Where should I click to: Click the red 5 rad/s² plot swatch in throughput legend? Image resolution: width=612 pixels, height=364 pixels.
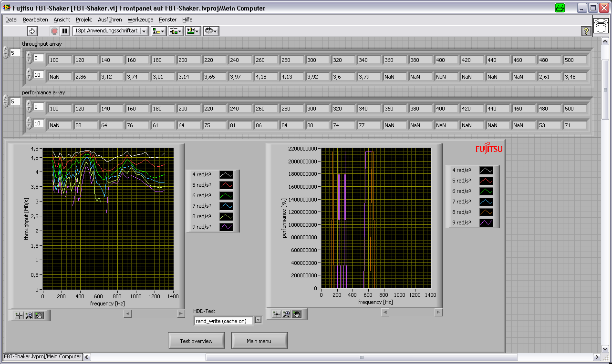pos(226,185)
